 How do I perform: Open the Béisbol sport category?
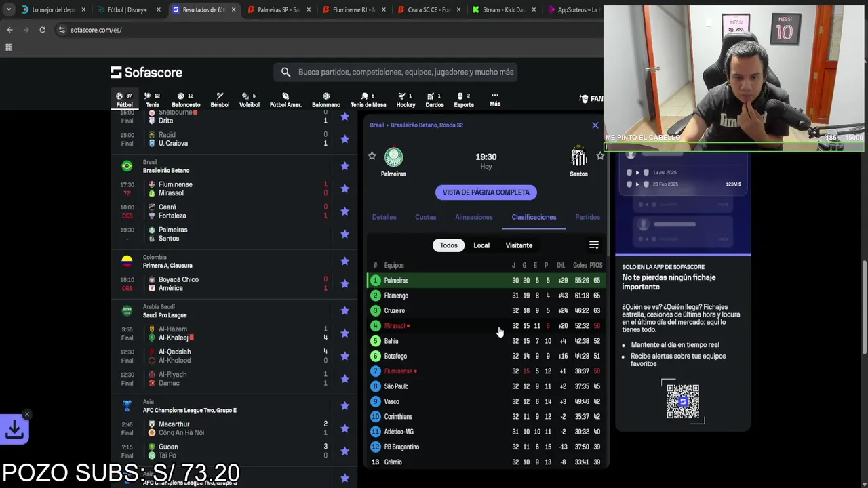pos(220,100)
